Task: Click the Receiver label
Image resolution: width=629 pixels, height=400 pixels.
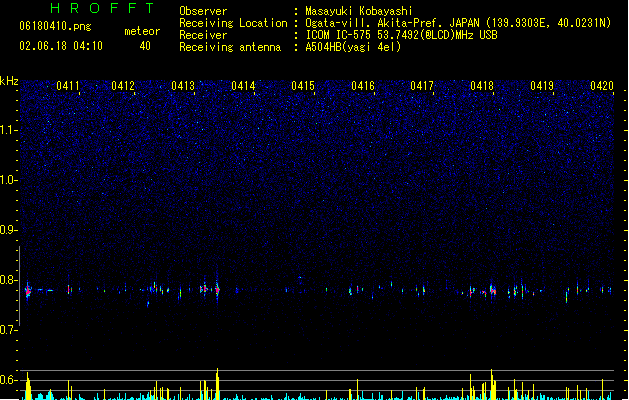Action: click(203, 35)
